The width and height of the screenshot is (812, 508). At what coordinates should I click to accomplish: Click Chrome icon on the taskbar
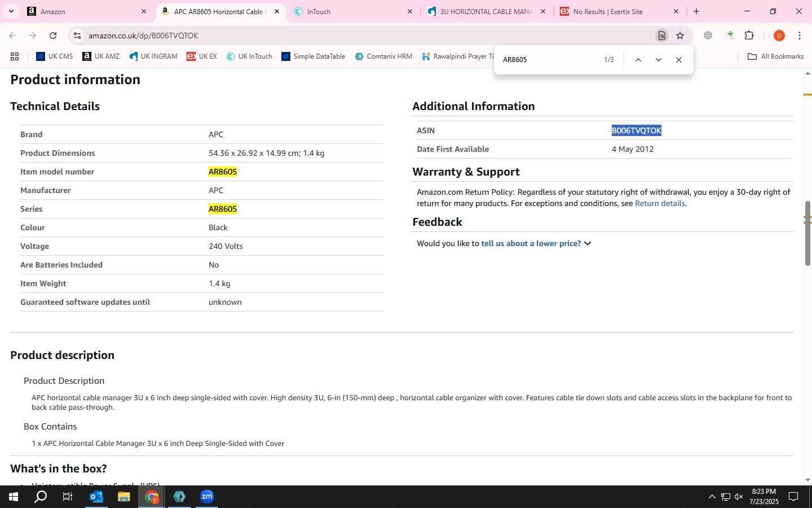(x=152, y=497)
